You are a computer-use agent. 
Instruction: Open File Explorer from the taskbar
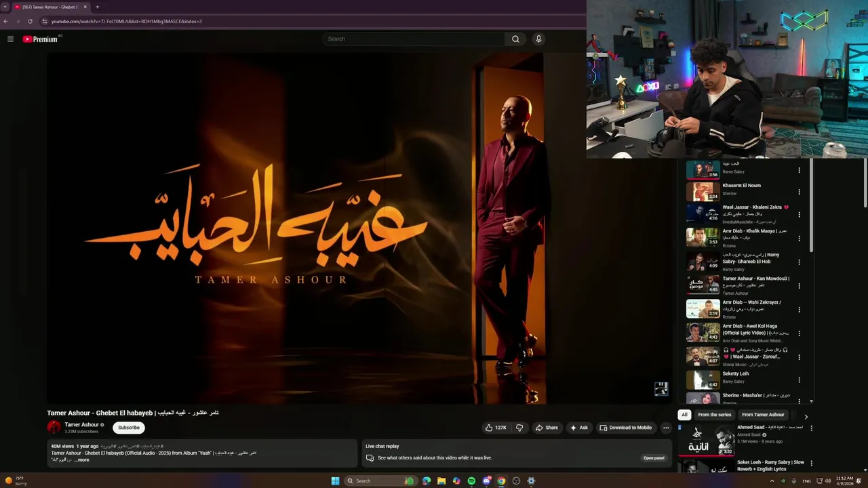coord(441,481)
